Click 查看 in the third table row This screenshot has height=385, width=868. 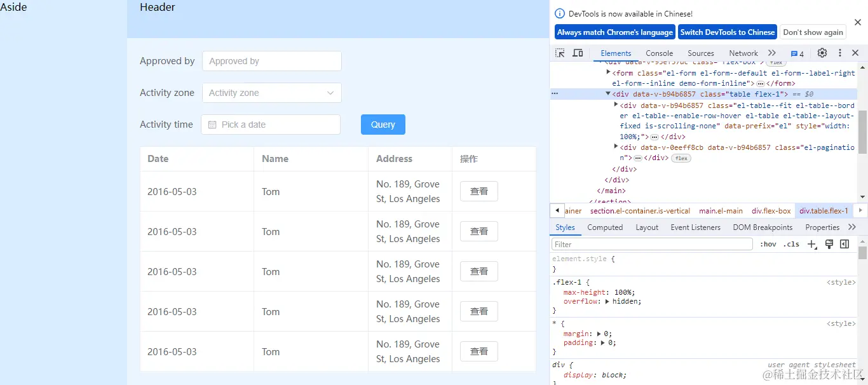479,271
